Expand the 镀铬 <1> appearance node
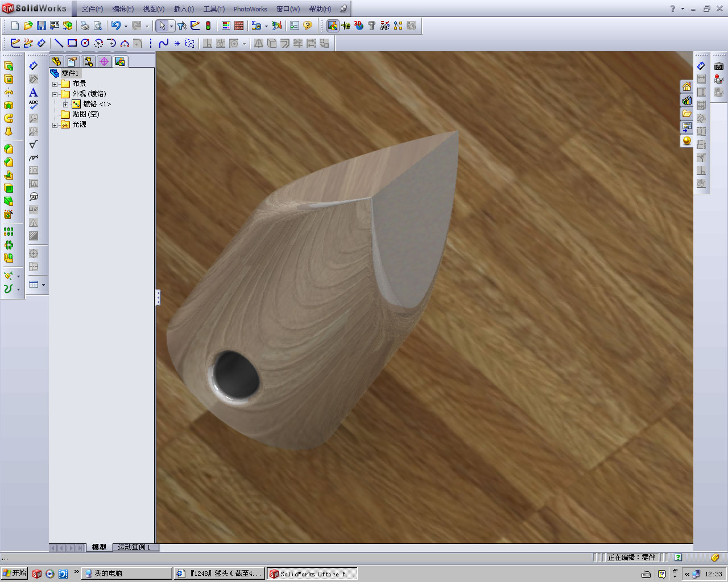Screen dimensions: 728x582 65,104
